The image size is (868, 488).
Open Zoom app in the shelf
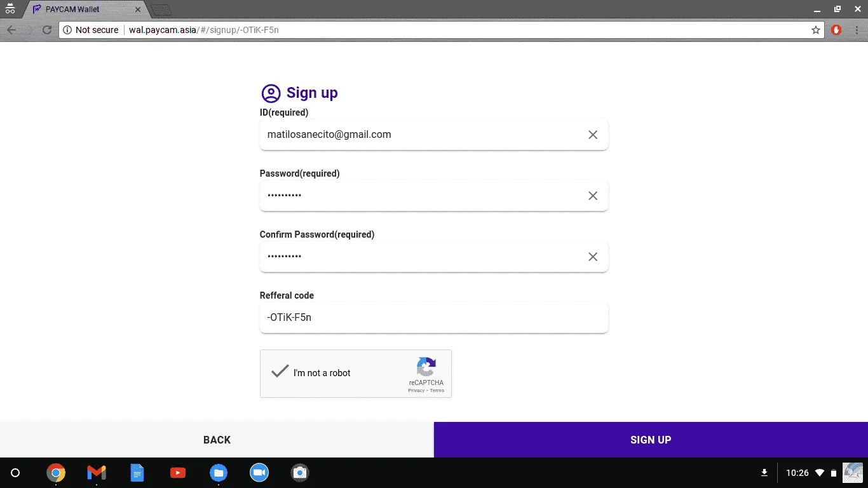click(x=259, y=473)
